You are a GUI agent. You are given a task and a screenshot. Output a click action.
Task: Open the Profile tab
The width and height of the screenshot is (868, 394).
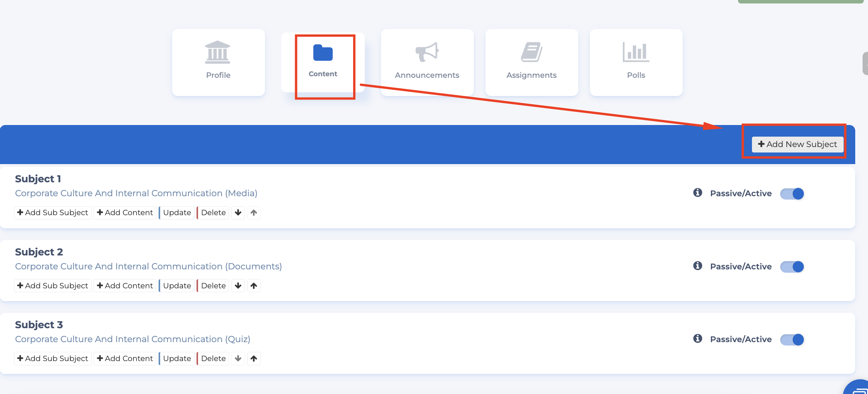(x=218, y=62)
